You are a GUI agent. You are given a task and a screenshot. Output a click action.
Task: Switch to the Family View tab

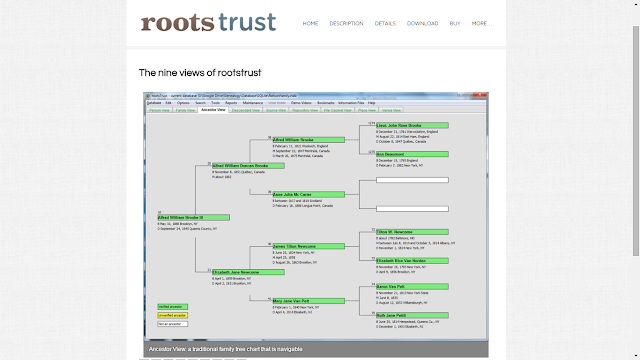point(185,110)
